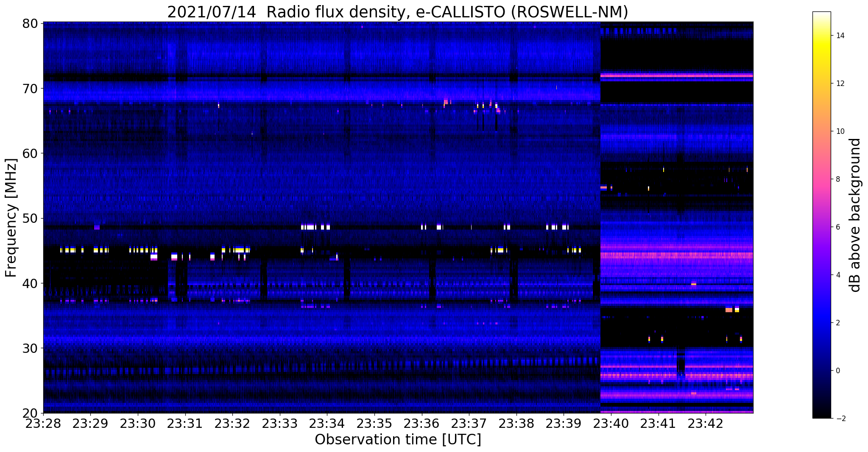Click the 23:37 time tick label
The height and width of the screenshot is (452, 868).
coord(469,424)
